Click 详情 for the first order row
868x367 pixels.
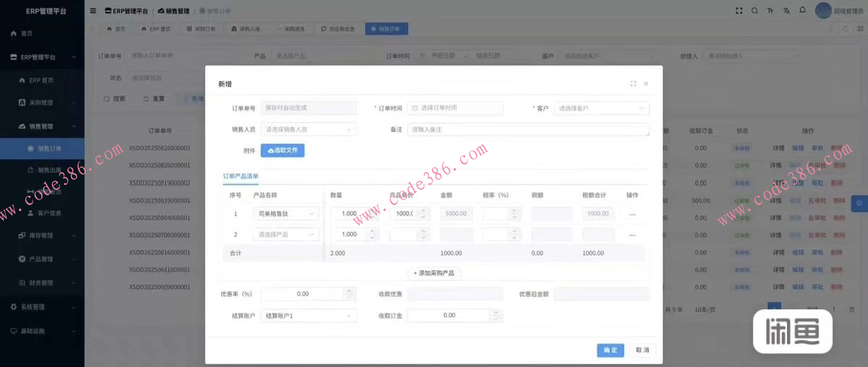point(778,148)
